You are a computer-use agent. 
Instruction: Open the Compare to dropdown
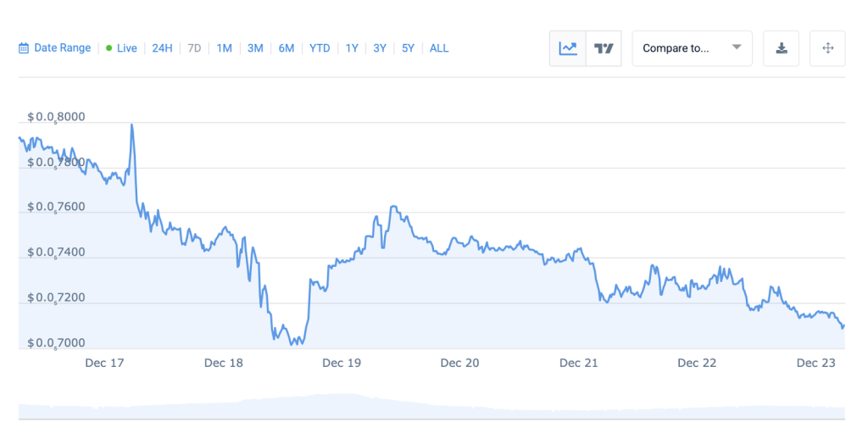click(x=692, y=48)
